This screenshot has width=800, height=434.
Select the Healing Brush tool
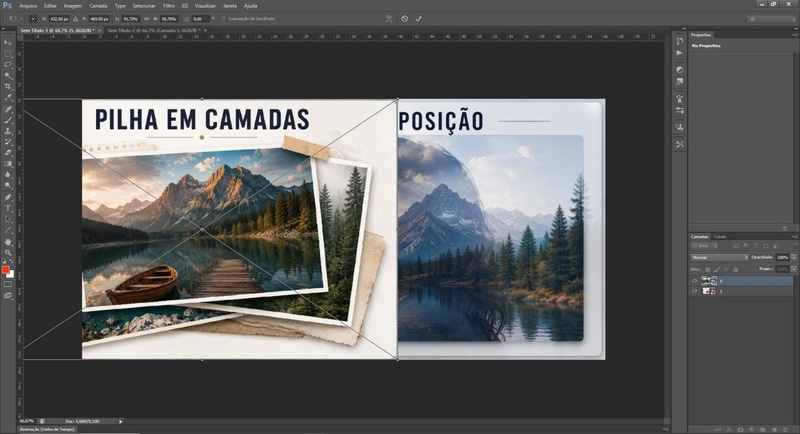[8, 109]
